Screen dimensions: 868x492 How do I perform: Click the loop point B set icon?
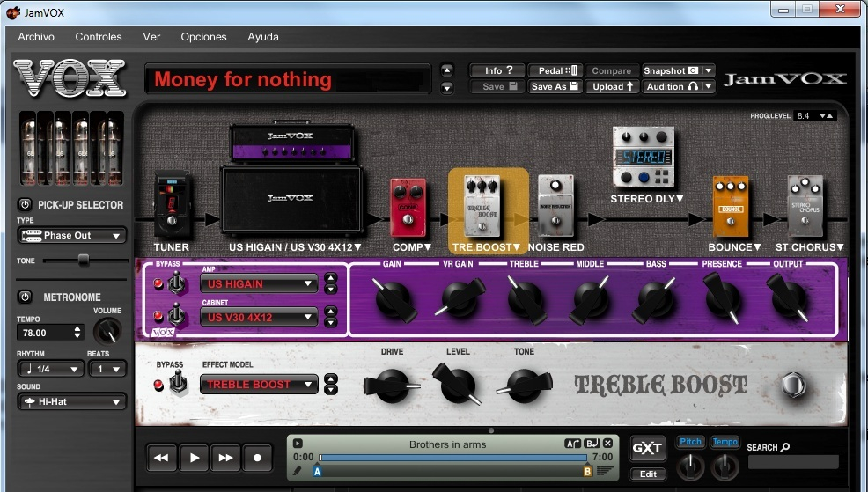pyautogui.click(x=592, y=444)
